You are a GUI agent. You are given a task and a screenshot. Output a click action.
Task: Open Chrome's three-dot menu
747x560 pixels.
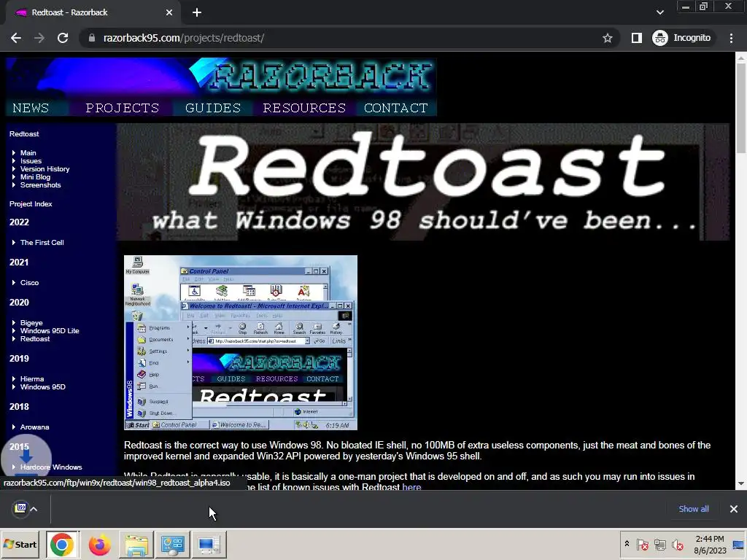tap(731, 38)
